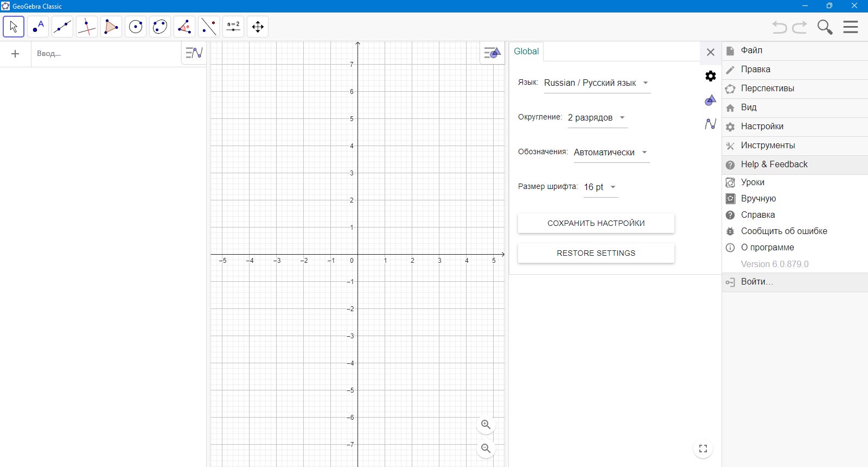This screenshot has width=868, height=467.
Task: Choose the Line through two points tool
Action: (x=62, y=27)
